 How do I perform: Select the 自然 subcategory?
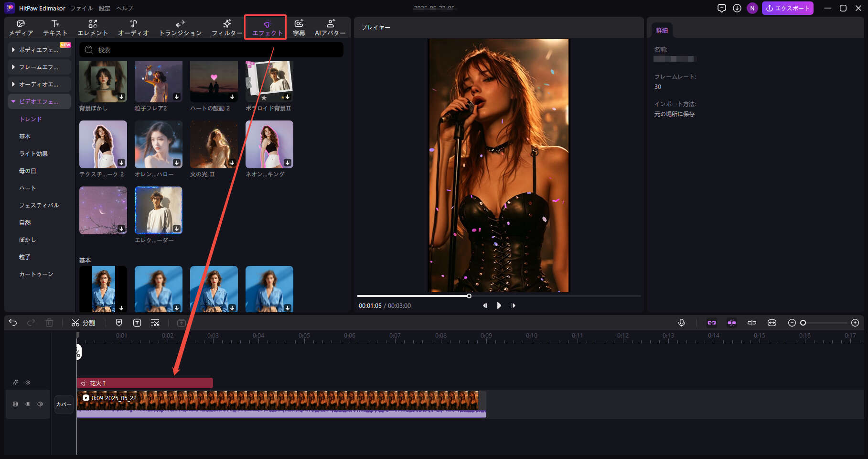[25, 222]
